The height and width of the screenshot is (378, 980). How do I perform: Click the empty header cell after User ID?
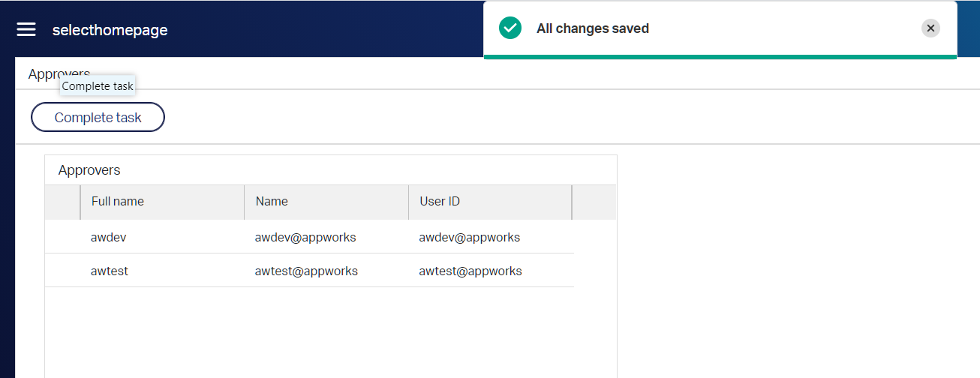pyautogui.click(x=594, y=202)
